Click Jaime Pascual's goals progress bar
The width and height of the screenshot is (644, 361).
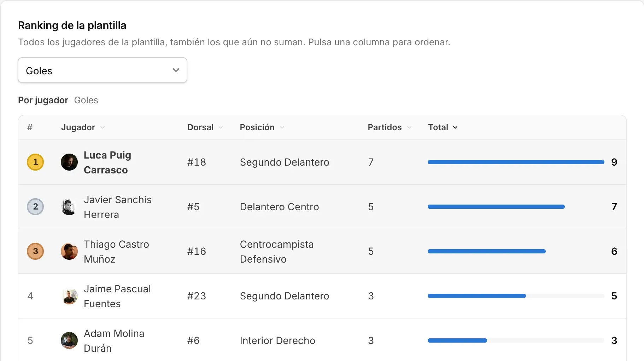[516, 296]
